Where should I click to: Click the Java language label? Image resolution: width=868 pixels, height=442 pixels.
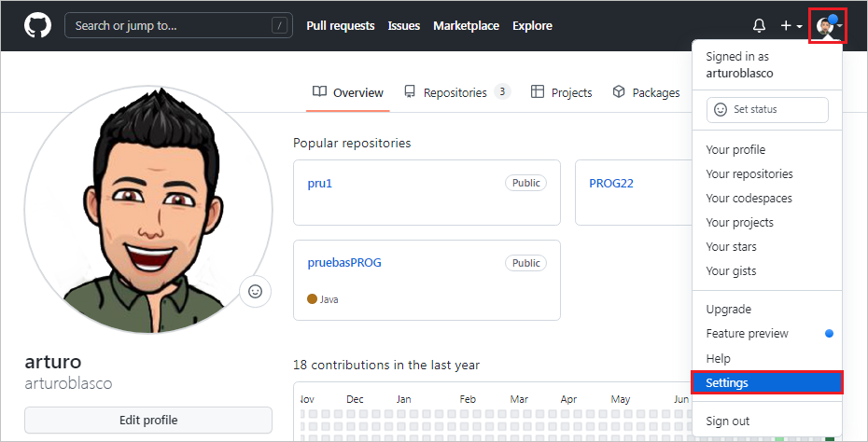(329, 300)
